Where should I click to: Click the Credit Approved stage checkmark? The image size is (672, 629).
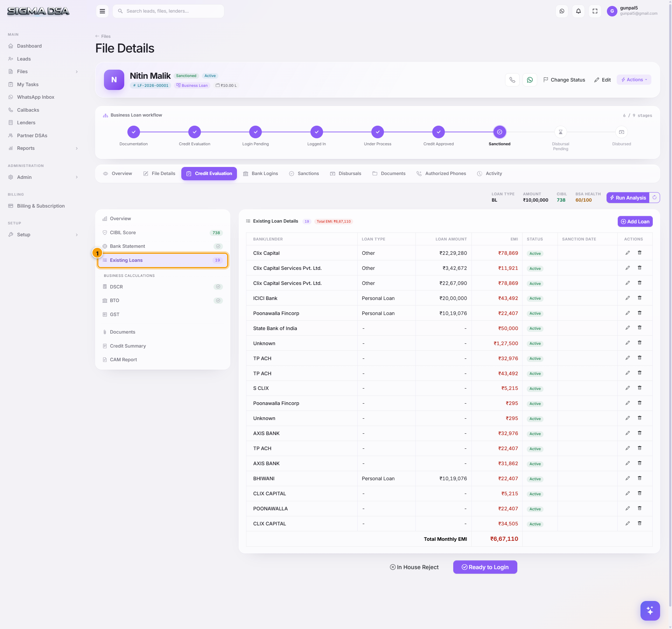438,132
